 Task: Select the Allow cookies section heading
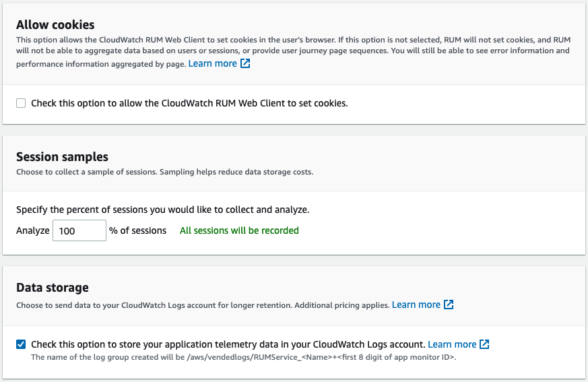click(x=55, y=25)
